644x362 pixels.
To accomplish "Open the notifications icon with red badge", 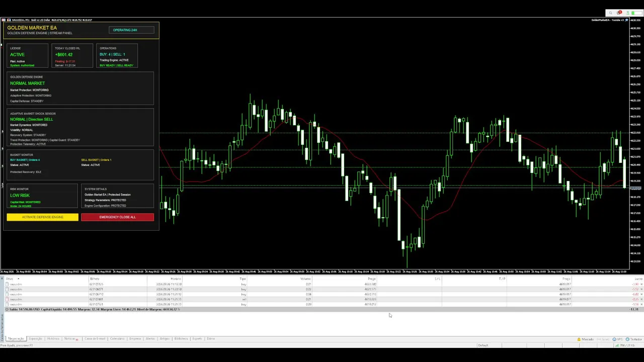I will pos(619,13).
